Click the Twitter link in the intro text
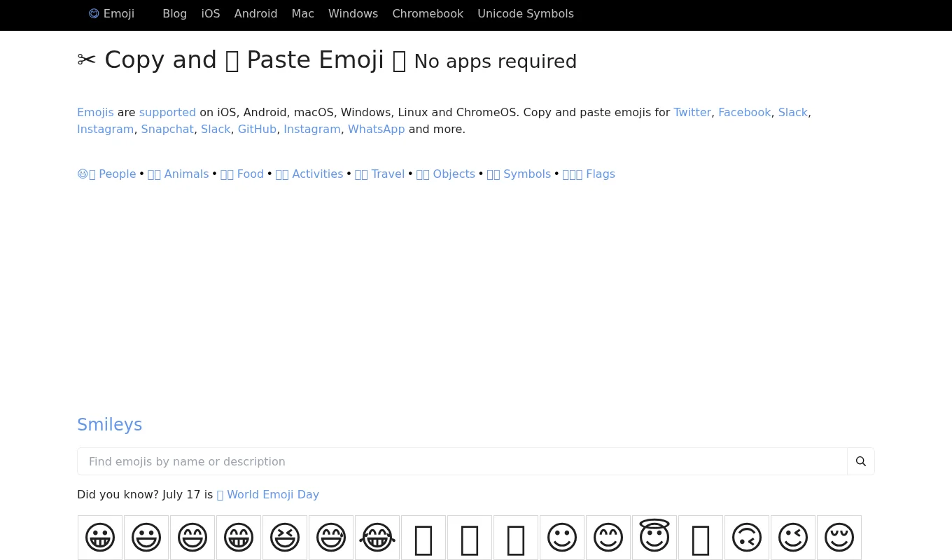Screen dimensions: 952x560 [692, 112]
